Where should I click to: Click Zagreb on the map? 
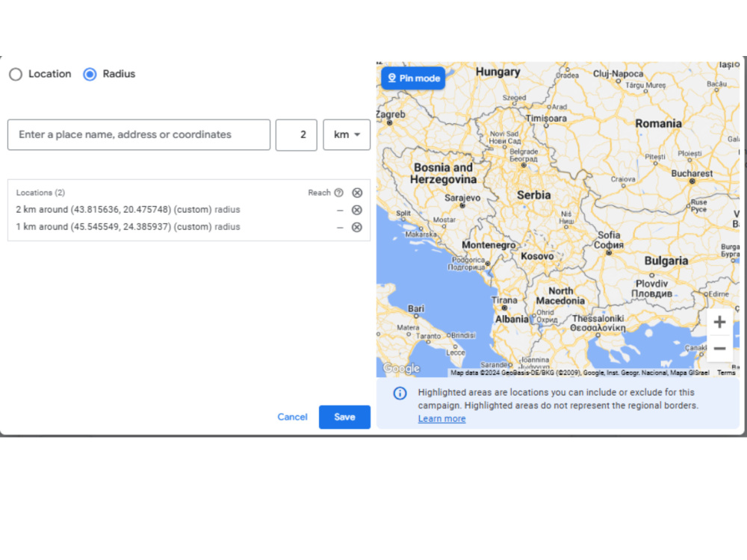coord(390,115)
